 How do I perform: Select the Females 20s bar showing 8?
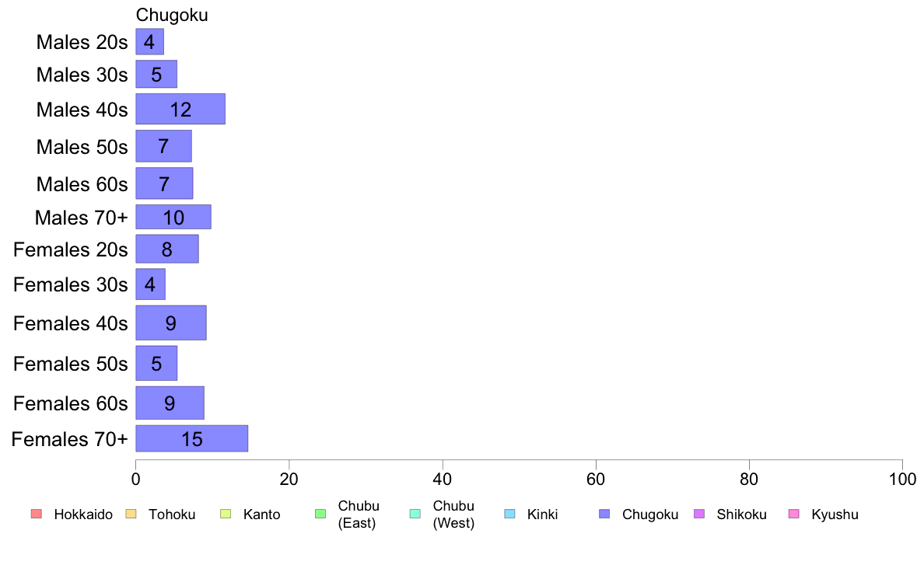pos(167,249)
